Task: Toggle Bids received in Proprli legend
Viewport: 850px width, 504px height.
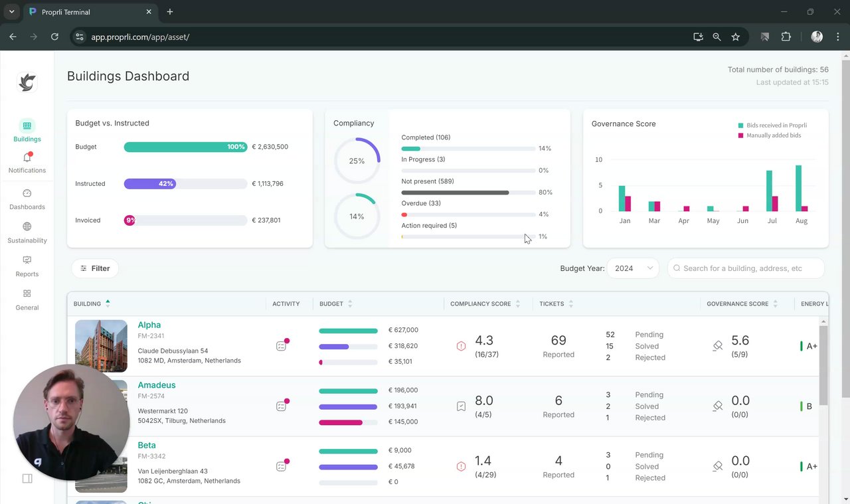Action: [772, 126]
